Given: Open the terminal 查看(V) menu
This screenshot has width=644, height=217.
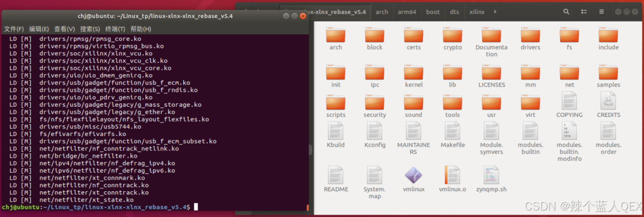Looking at the screenshot, I should coord(64,29).
